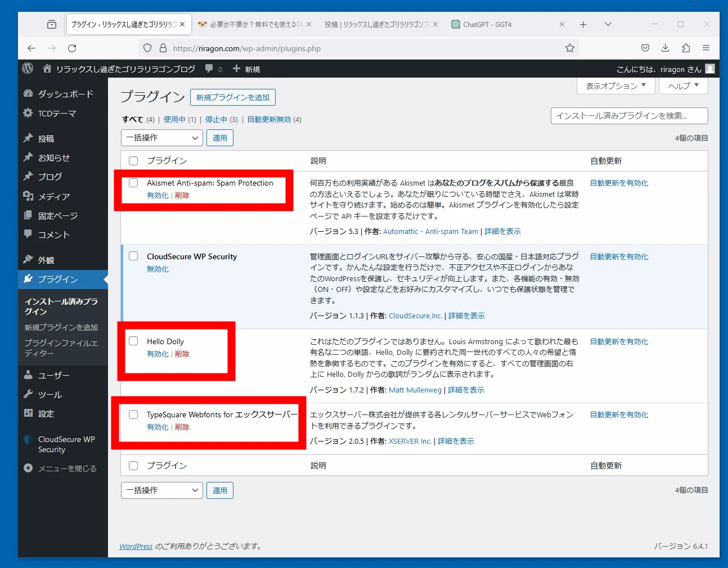The width and height of the screenshot is (728, 568).
Task: Click the home icon beside the site name
Action: (x=47, y=69)
